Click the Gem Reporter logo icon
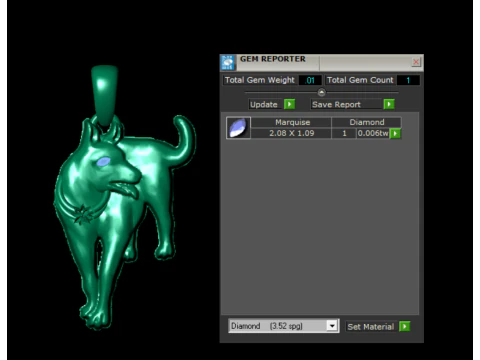This screenshot has width=480, height=360. click(x=228, y=62)
